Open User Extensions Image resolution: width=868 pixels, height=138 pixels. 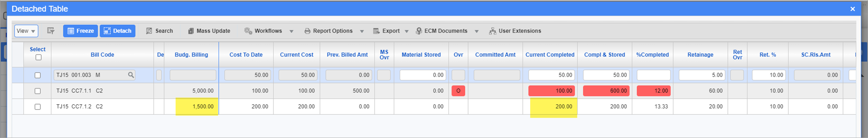(515, 31)
